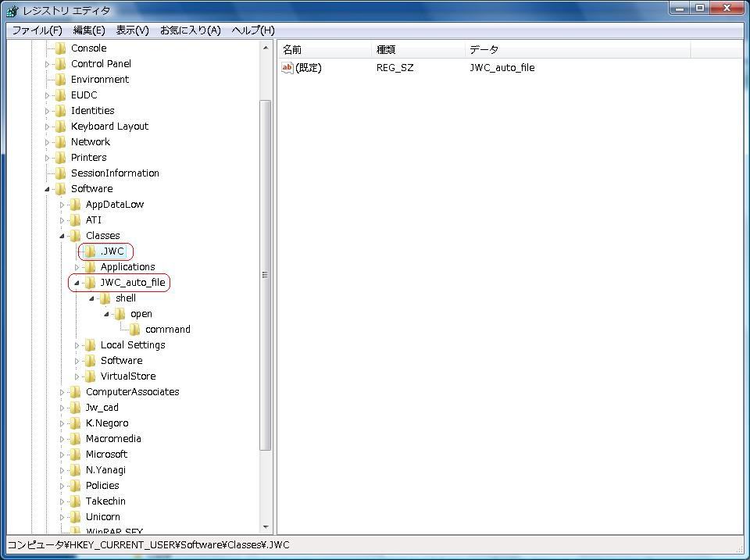The height and width of the screenshot is (560, 750).
Task: Select the VirtualStore tree item
Action: point(127,376)
